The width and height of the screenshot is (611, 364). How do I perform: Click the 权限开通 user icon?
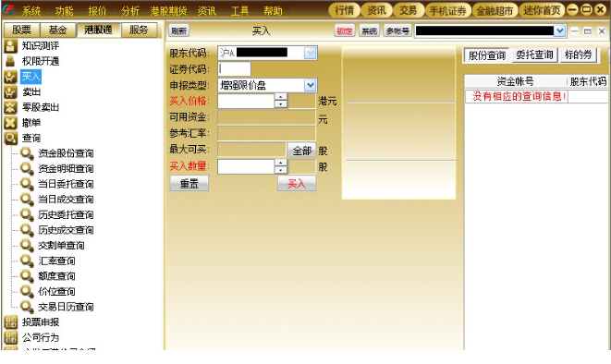pos(10,61)
